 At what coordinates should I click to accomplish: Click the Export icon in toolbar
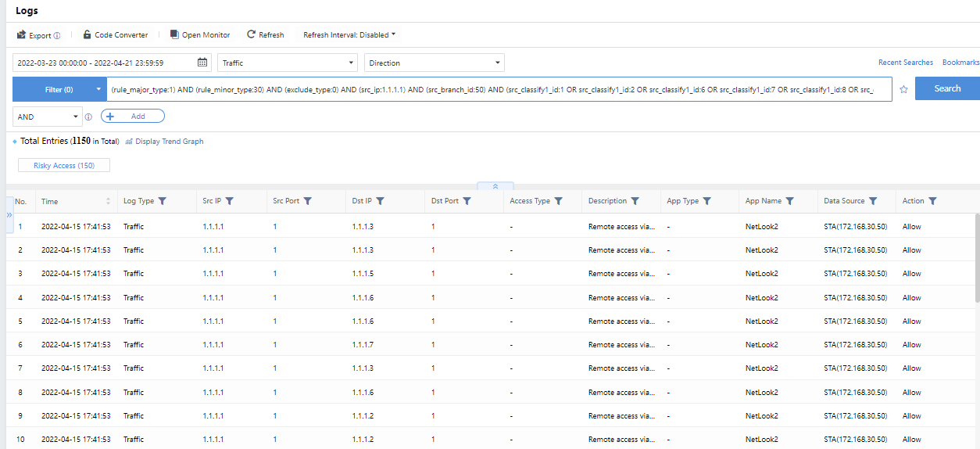click(22, 35)
